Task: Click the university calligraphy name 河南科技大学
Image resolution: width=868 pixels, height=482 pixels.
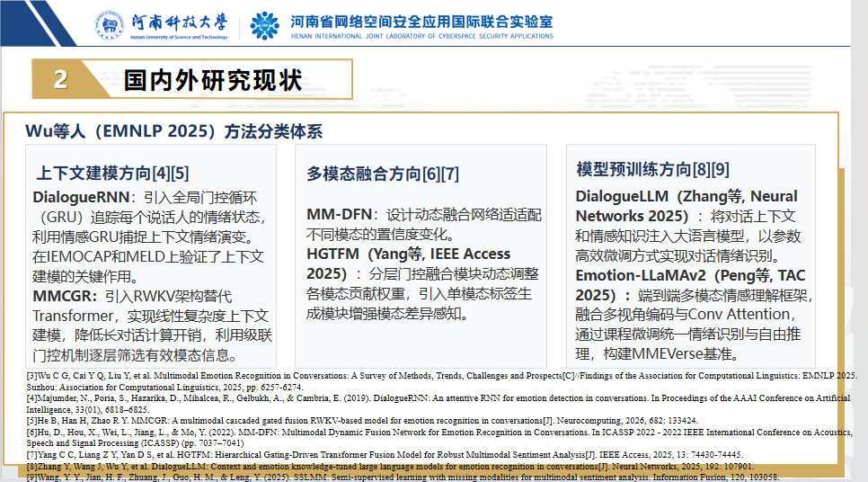Action: pyautogui.click(x=180, y=22)
